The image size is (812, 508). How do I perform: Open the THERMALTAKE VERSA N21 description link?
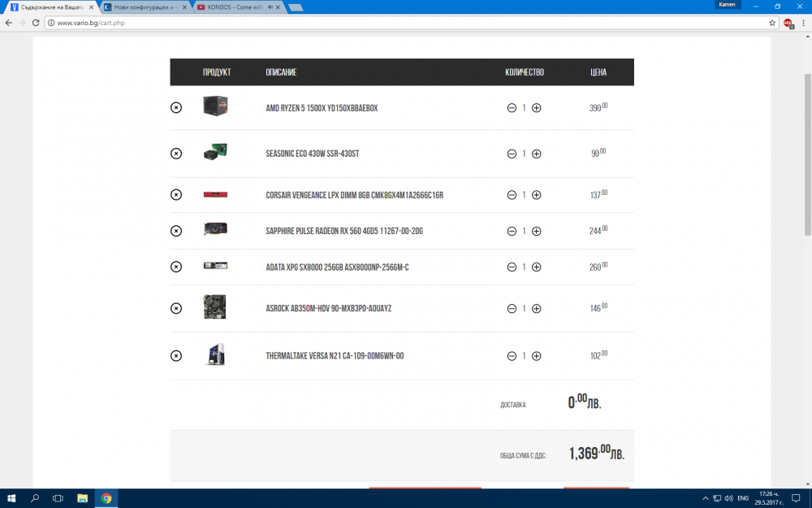point(335,356)
